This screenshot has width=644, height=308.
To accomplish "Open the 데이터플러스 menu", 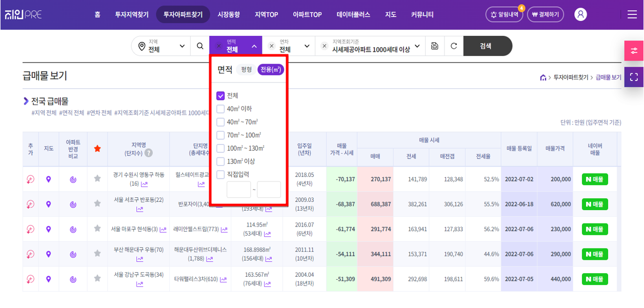I will pyautogui.click(x=353, y=14).
